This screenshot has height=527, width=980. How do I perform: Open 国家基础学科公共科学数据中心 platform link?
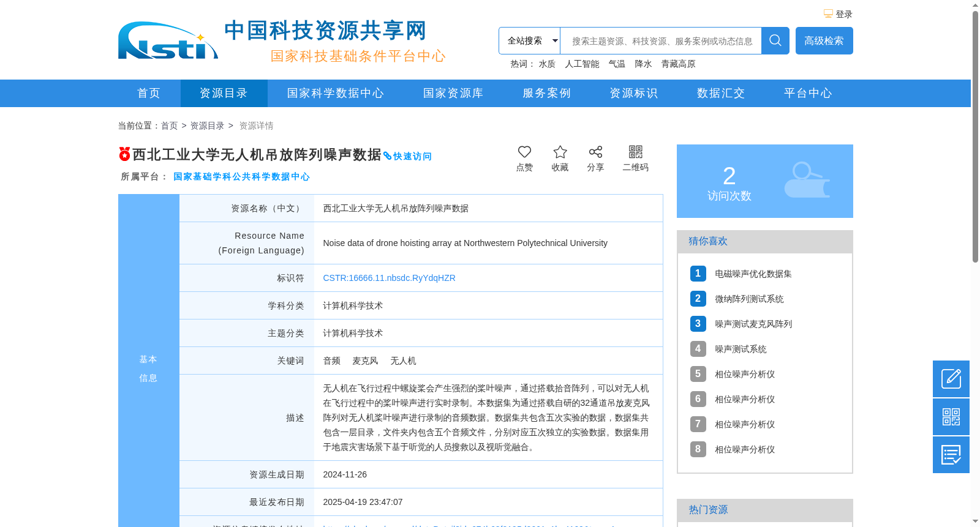(x=241, y=176)
